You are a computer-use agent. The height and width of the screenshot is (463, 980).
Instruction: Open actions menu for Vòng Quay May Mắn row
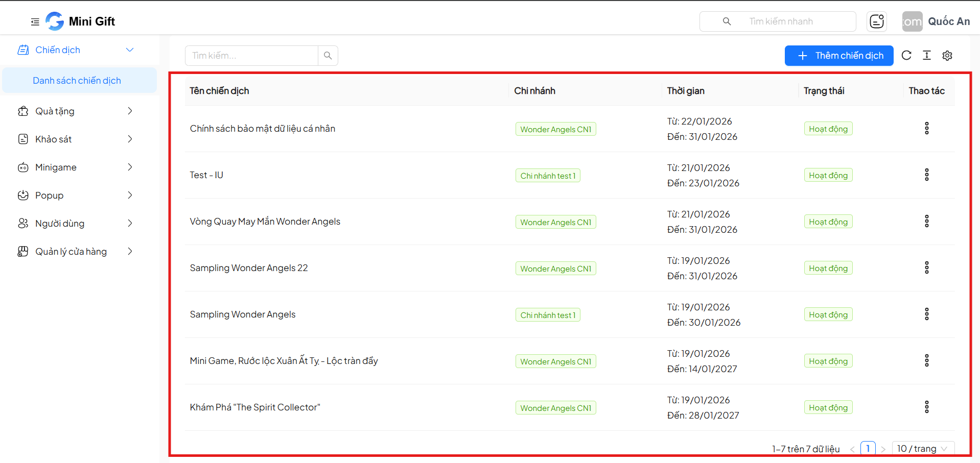(926, 222)
